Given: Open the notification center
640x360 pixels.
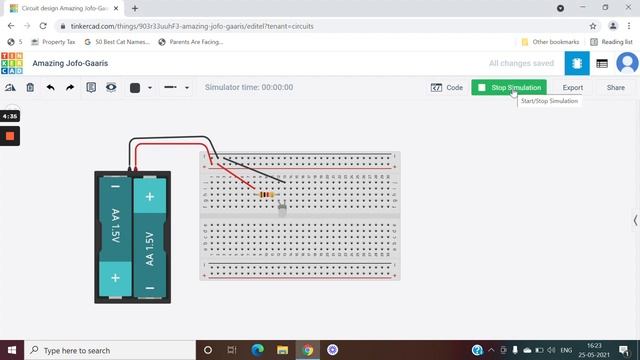Looking at the screenshot, I should pos(624,350).
